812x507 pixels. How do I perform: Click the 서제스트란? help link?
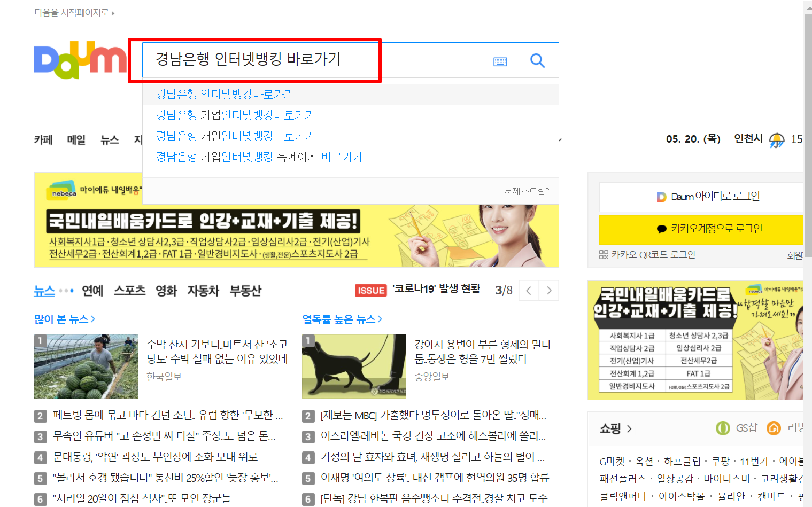(527, 191)
